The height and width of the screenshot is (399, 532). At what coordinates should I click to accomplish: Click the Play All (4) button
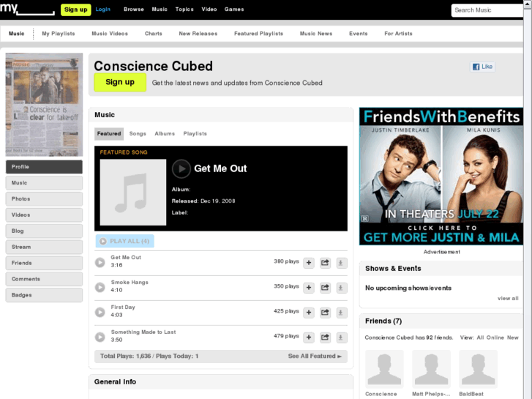tap(124, 241)
